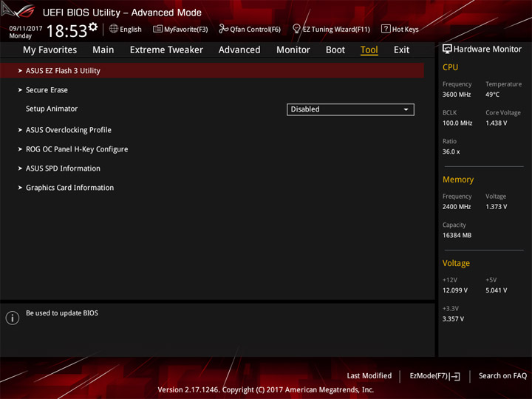Click the Hot Keys question mark icon
Viewport: 532px width, 399px height.
(x=386, y=29)
